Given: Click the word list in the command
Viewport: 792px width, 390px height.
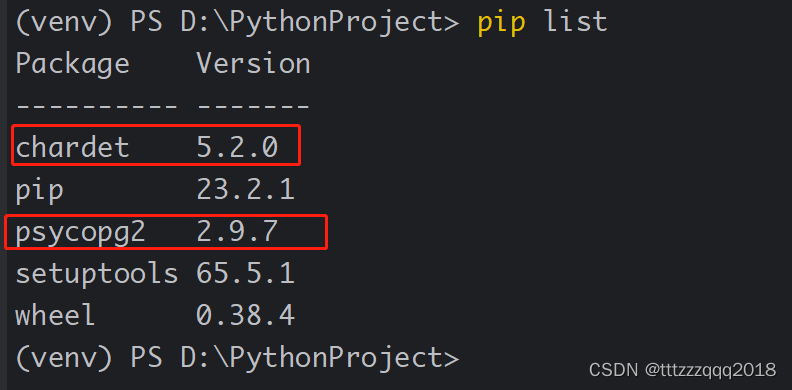Looking at the screenshot, I should 575,22.
